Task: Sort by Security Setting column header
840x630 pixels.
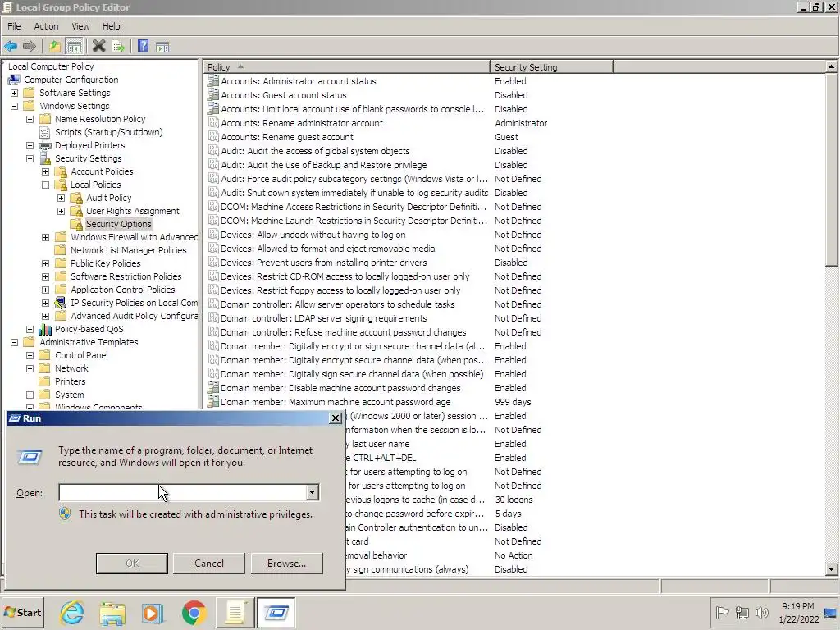Action: click(551, 67)
